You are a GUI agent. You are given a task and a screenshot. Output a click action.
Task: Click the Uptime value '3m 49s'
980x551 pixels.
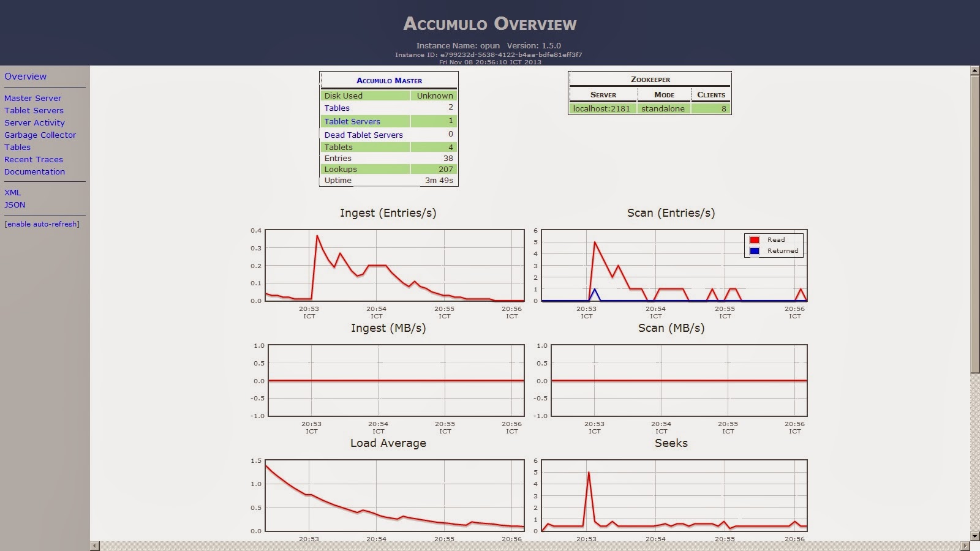(439, 180)
